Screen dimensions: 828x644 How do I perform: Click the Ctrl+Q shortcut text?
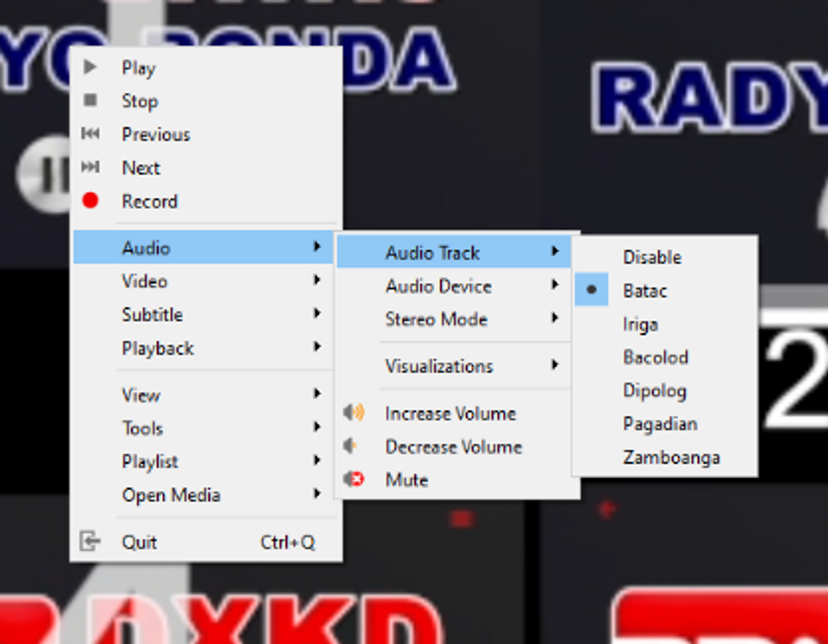pos(288,542)
